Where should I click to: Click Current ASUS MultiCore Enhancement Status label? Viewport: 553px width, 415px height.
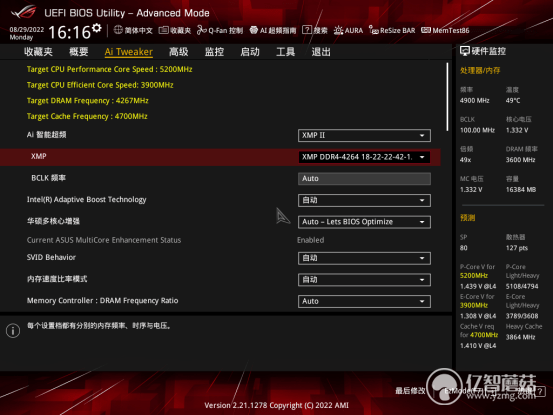click(x=104, y=240)
